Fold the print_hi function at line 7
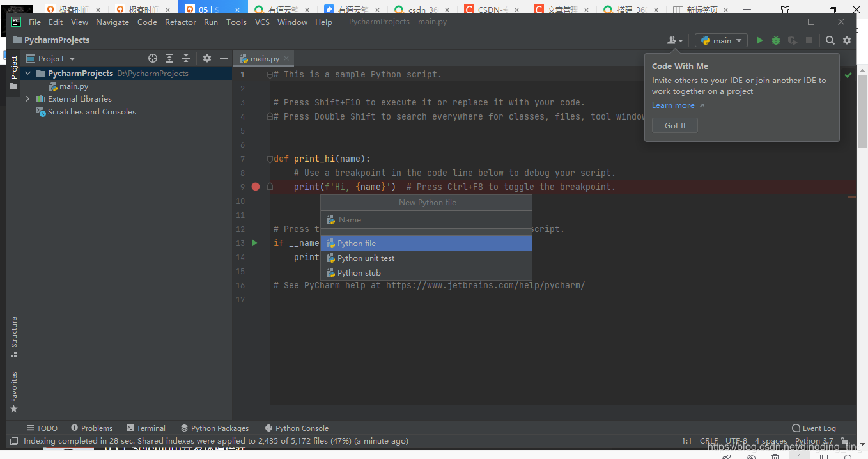The width and height of the screenshot is (868, 459). pyautogui.click(x=270, y=159)
